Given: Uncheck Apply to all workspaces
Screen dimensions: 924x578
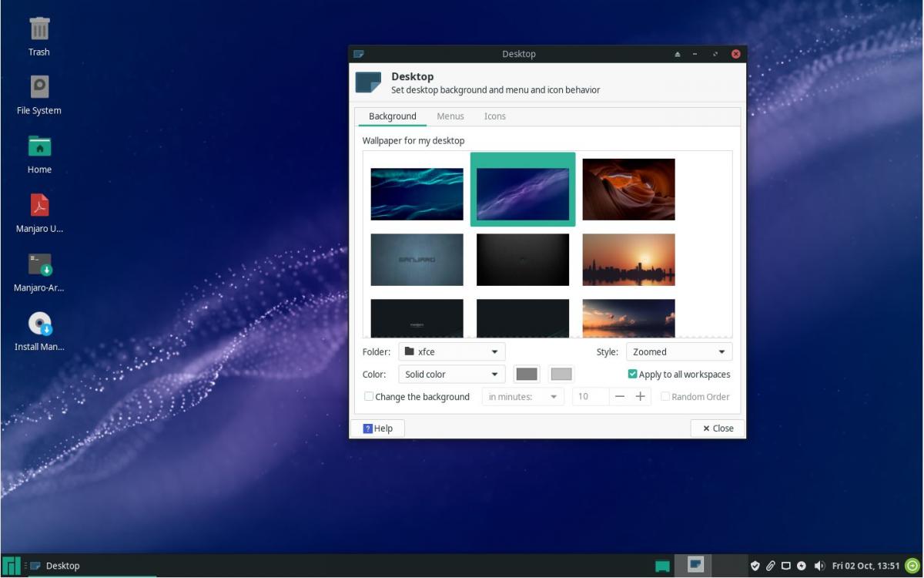Looking at the screenshot, I should (x=633, y=375).
